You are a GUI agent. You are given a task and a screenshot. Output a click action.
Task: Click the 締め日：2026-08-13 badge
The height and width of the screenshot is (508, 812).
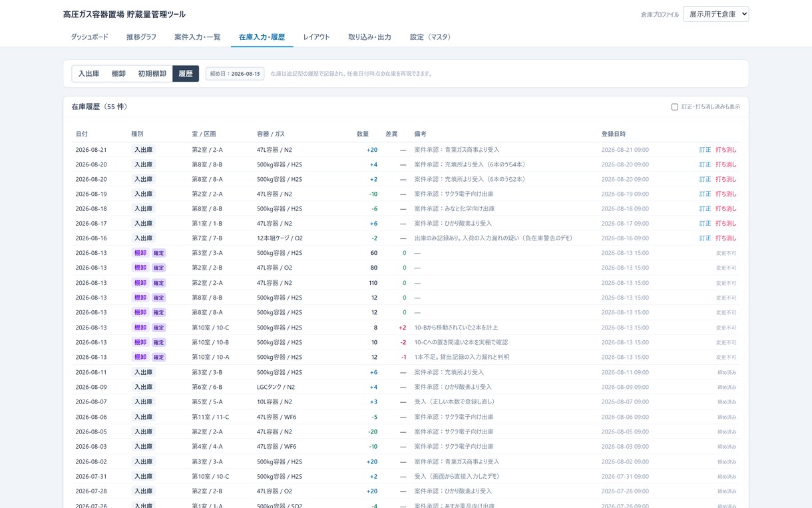tap(235, 74)
